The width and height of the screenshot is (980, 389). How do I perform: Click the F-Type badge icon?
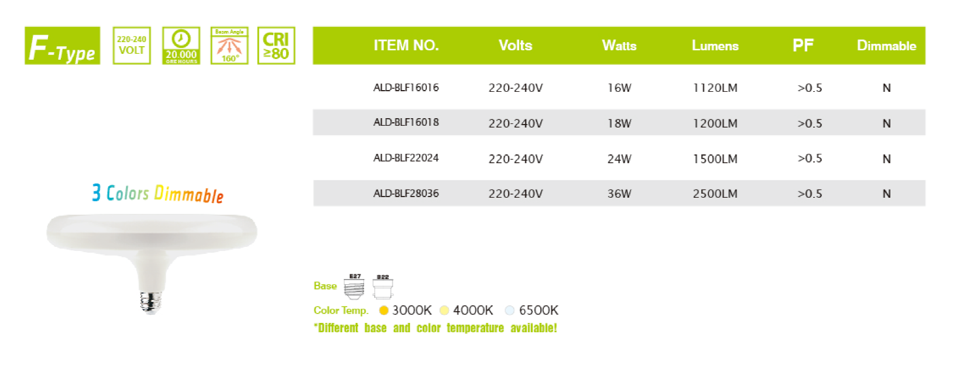[63, 46]
